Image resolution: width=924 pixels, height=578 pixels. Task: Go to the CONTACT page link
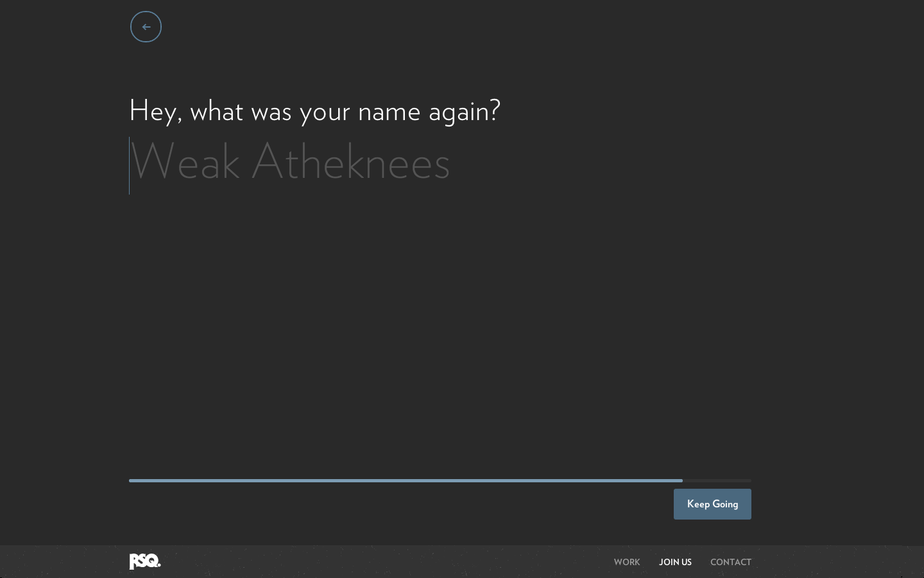point(730,562)
